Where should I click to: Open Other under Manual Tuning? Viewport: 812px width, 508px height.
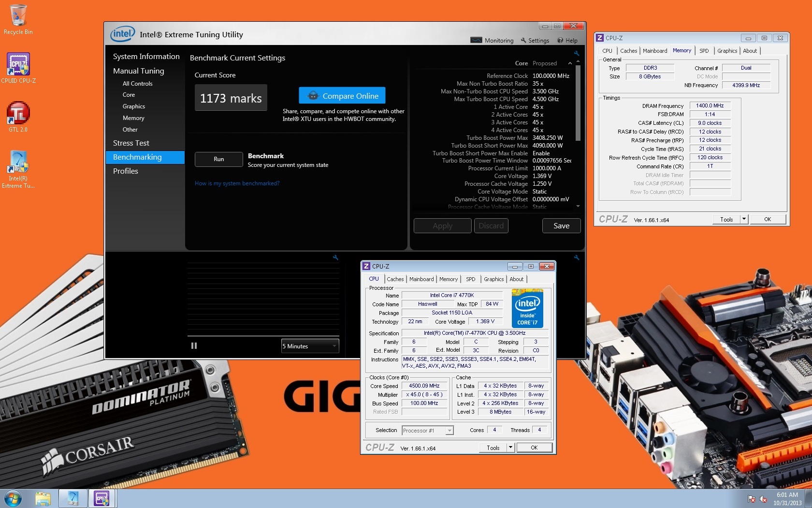pos(130,130)
